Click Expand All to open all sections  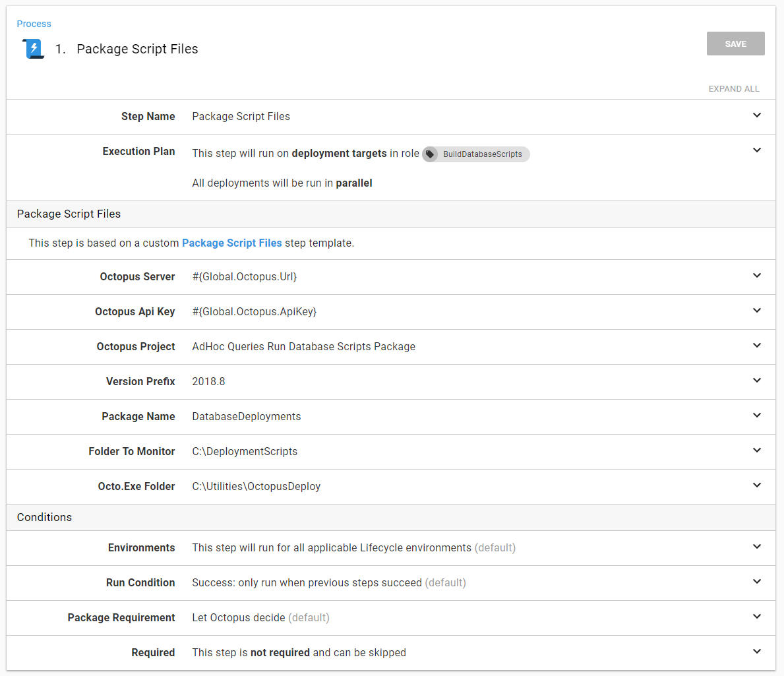[733, 88]
